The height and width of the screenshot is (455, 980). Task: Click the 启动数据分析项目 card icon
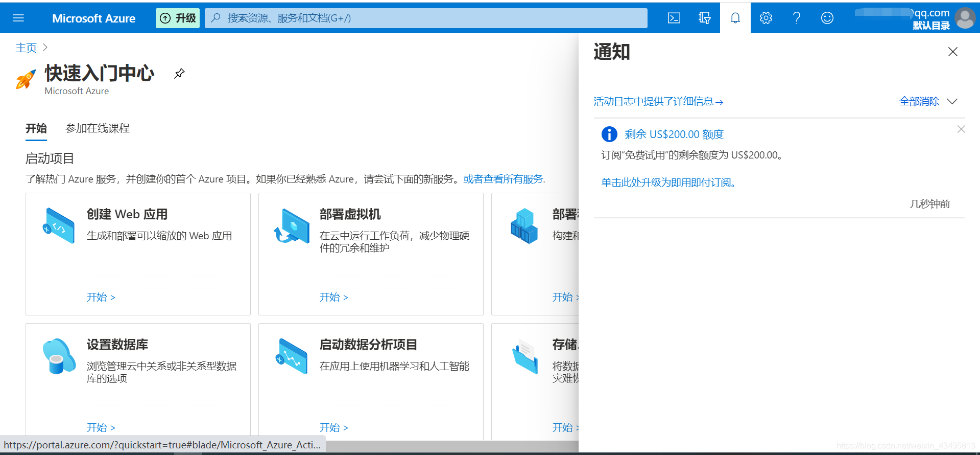(292, 356)
